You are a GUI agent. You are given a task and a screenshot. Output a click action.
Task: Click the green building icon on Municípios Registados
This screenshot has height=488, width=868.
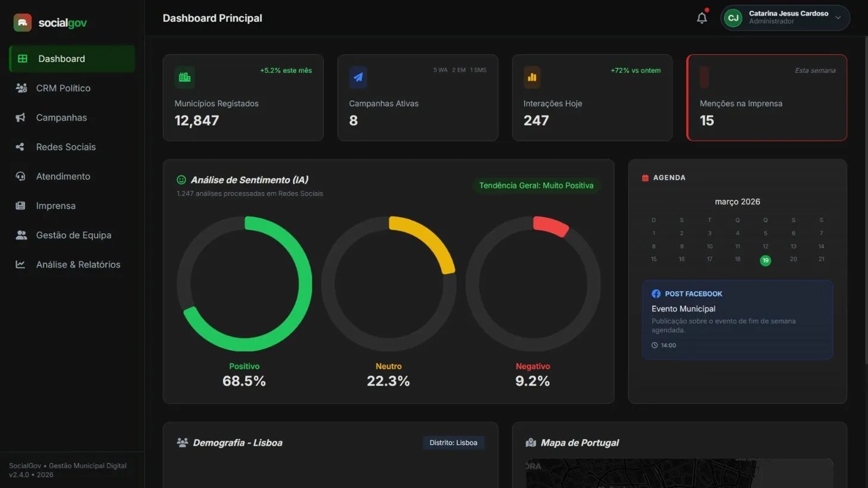184,77
